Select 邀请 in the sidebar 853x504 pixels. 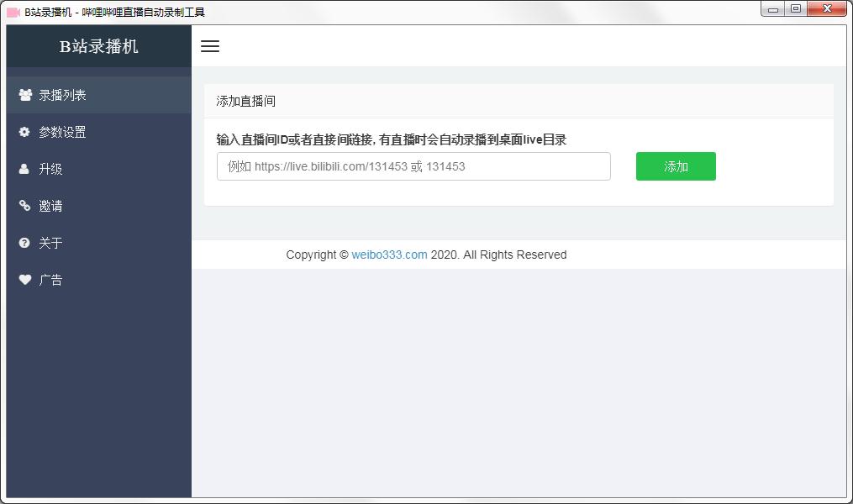(x=99, y=206)
